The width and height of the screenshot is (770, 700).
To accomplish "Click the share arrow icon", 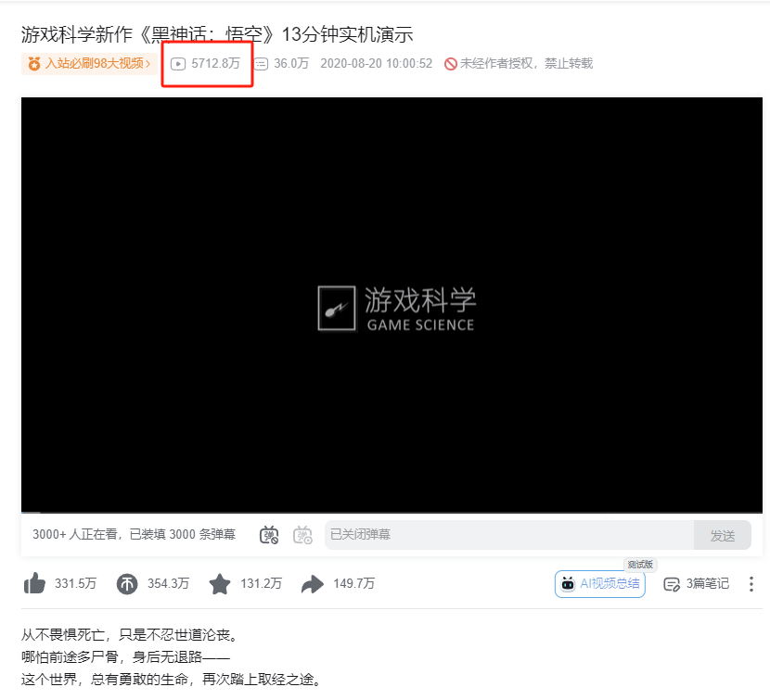I will click(x=313, y=584).
